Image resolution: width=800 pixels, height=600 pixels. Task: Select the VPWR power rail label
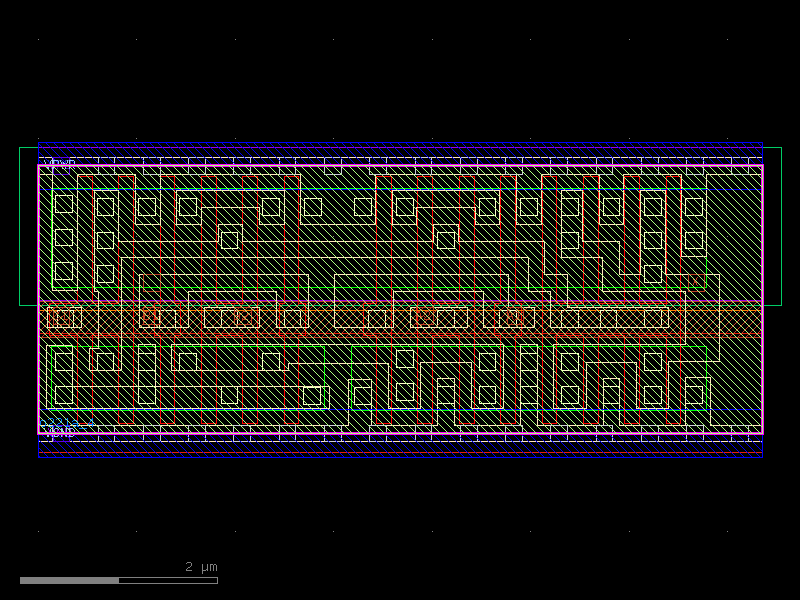58,161
